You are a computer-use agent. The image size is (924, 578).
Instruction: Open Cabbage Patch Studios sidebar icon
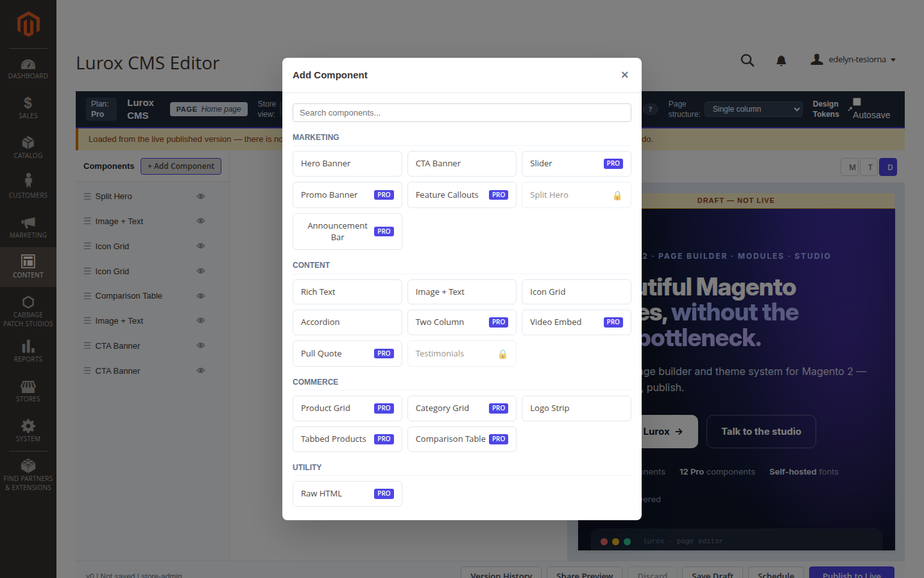click(x=28, y=311)
